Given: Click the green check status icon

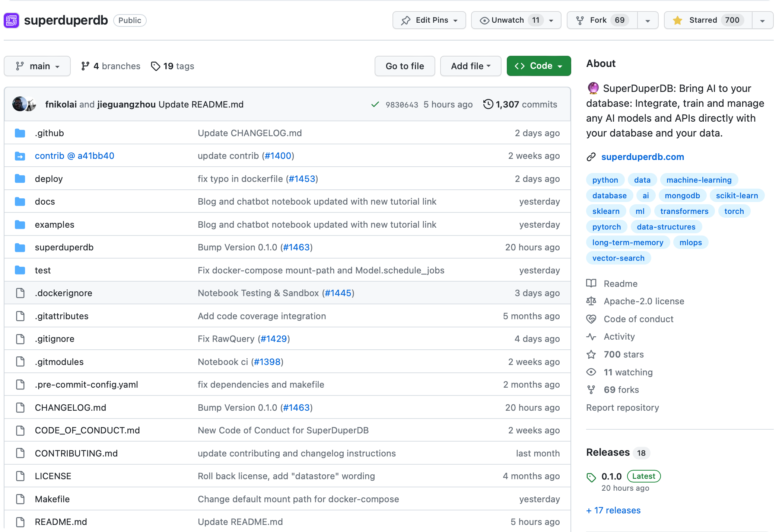Looking at the screenshot, I should tap(375, 105).
